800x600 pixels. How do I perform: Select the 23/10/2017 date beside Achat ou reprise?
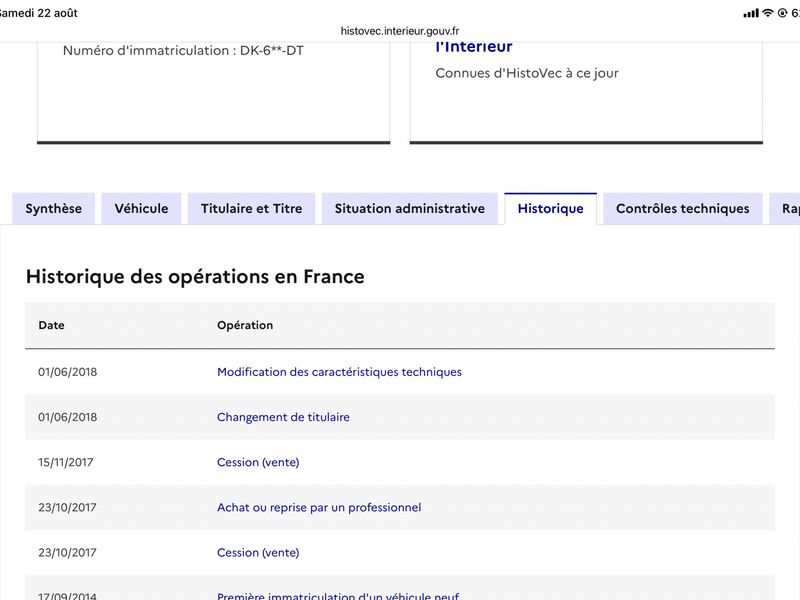click(67, 507)
